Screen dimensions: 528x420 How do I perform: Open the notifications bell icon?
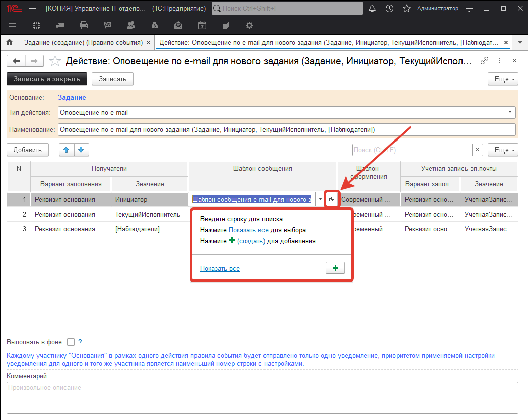click(372, 9)
